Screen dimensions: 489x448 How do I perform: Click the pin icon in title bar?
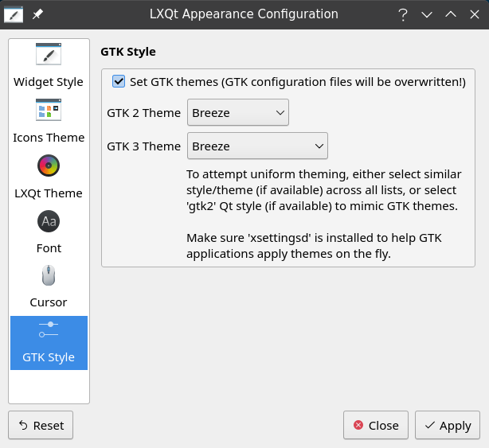(x=37, y=14)
